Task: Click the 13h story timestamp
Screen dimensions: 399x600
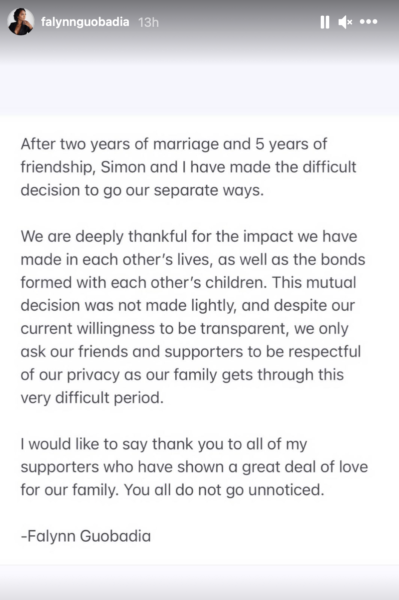Action: [x=148, y=23]
